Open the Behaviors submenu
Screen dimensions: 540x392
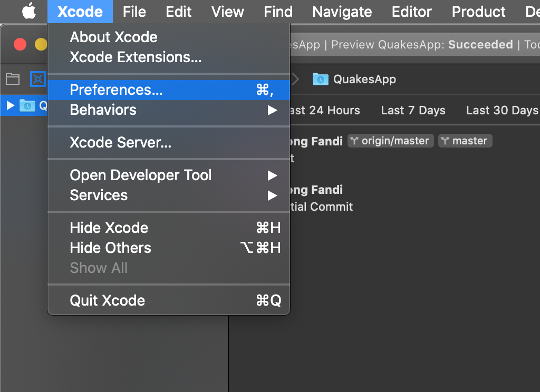click(103, 110)
